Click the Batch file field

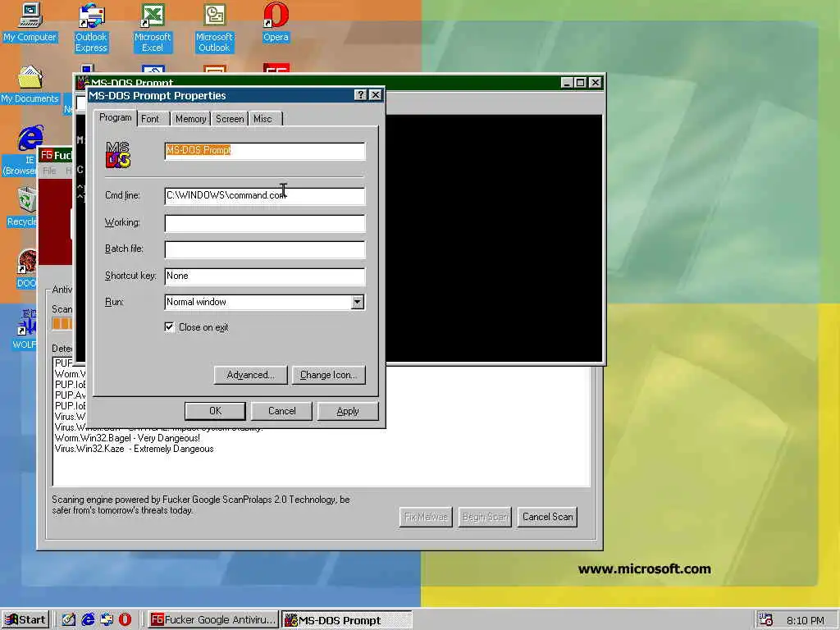pos(265,249)
